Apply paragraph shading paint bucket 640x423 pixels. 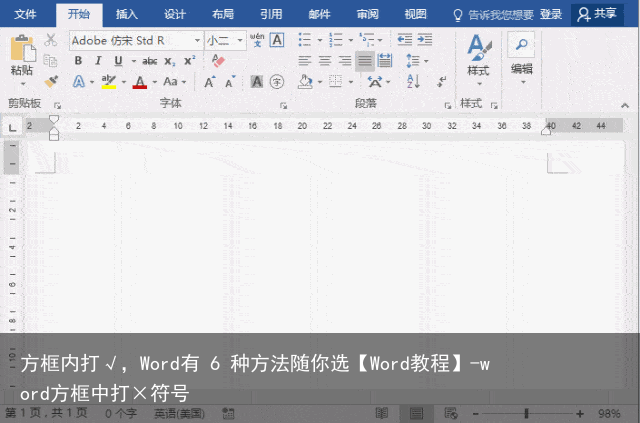point(305,82)
